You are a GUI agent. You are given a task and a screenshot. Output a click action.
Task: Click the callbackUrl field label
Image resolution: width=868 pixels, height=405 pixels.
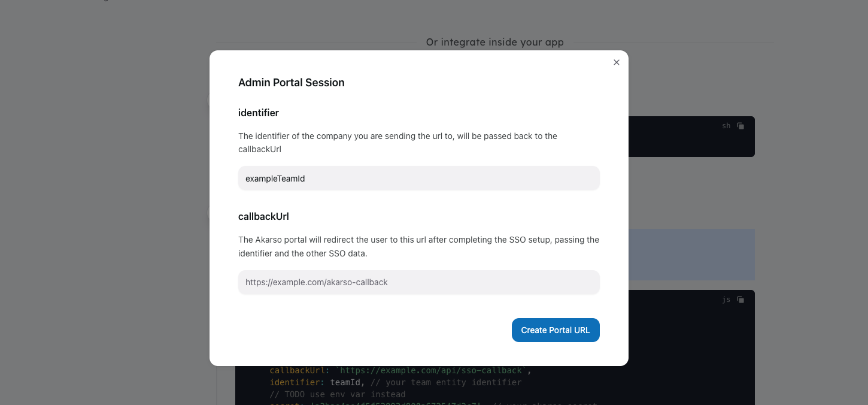point(263,216)
